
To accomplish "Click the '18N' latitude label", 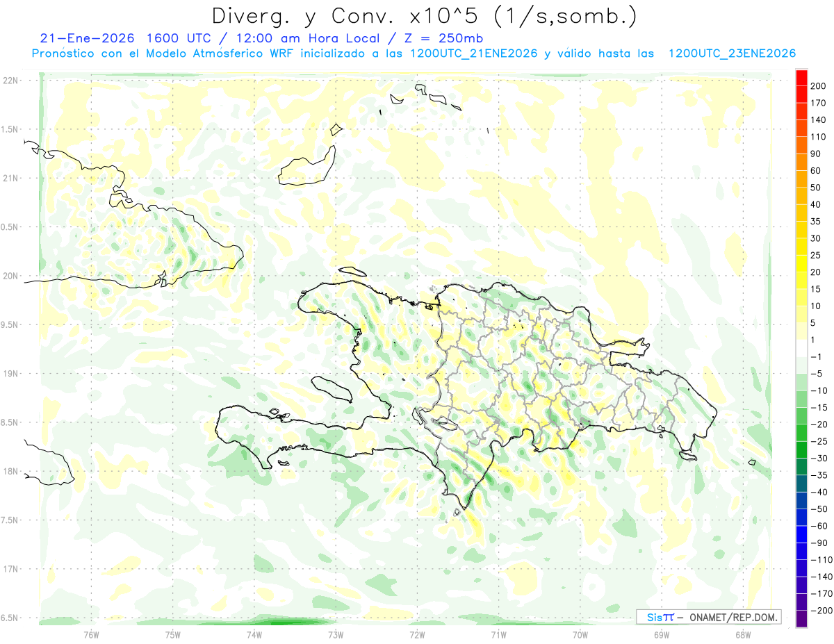I will (10, 472).
